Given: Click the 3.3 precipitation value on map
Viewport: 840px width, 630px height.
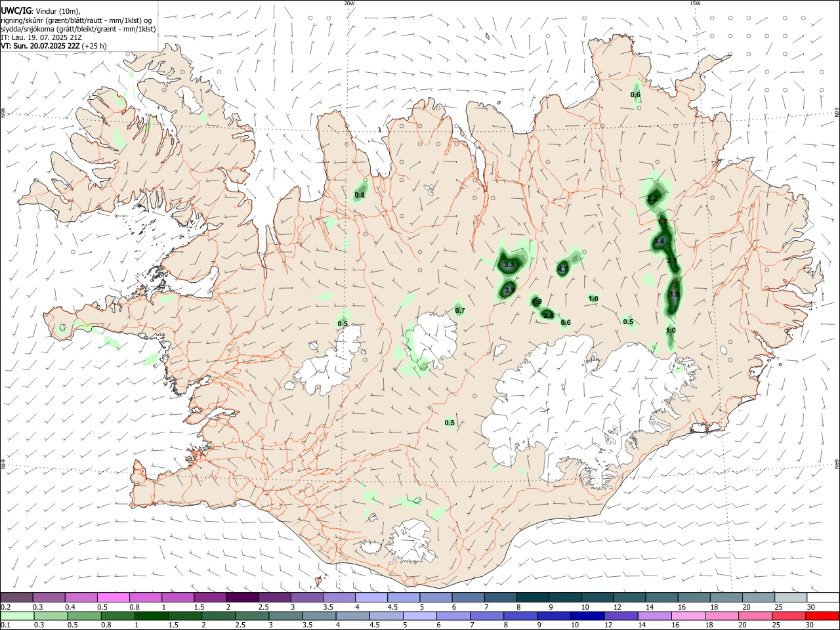Looking at the screenshot, I should [x=509, y=265].
